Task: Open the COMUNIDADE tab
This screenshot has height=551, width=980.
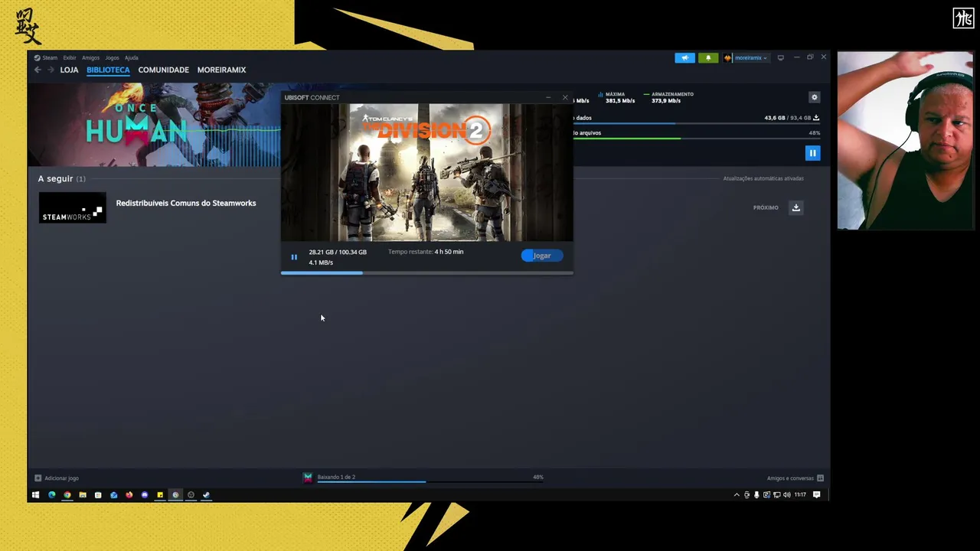Action: coord(163,70)
